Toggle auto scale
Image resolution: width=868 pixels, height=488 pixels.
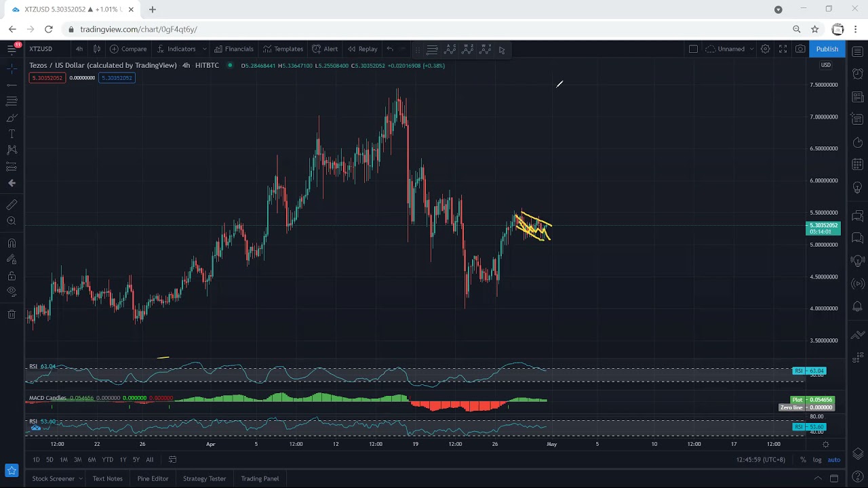pyautogui.click(x=834, y=460)
